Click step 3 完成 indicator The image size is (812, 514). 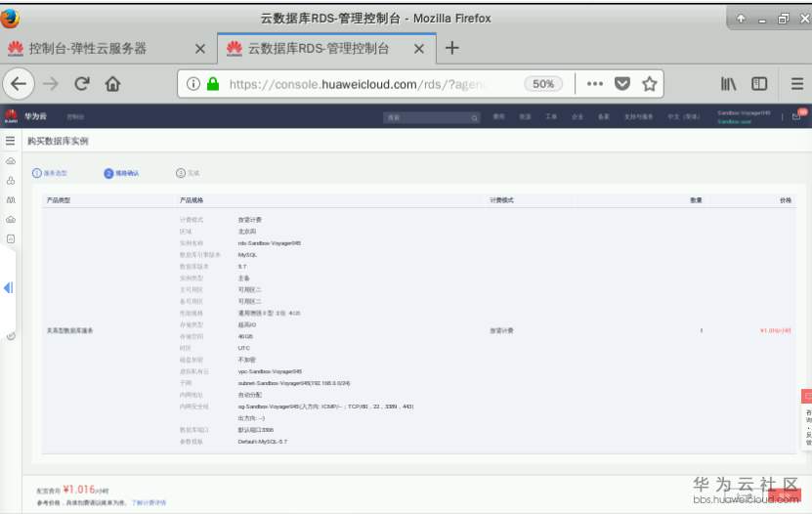188,173
